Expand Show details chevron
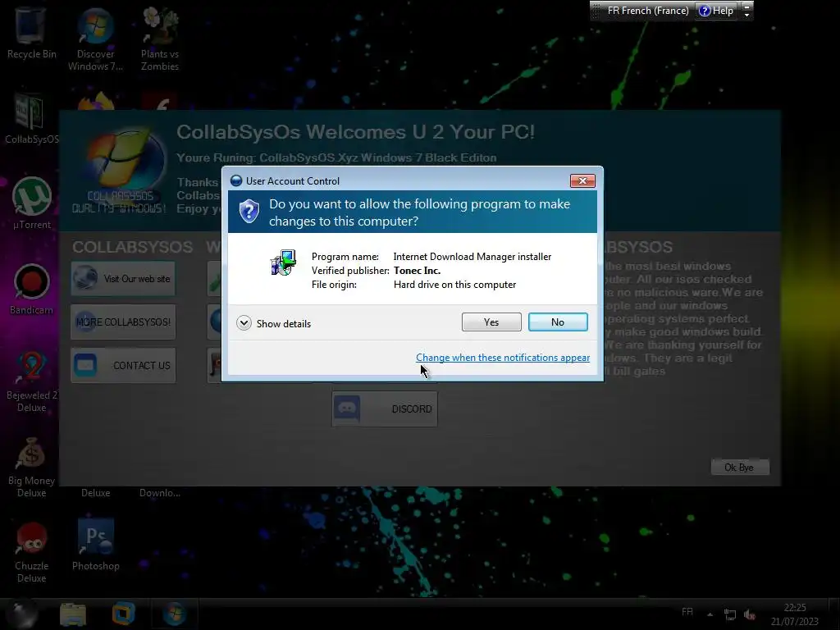Image resolution: width=840 pixels, height=630 pixels. point(244,323)
